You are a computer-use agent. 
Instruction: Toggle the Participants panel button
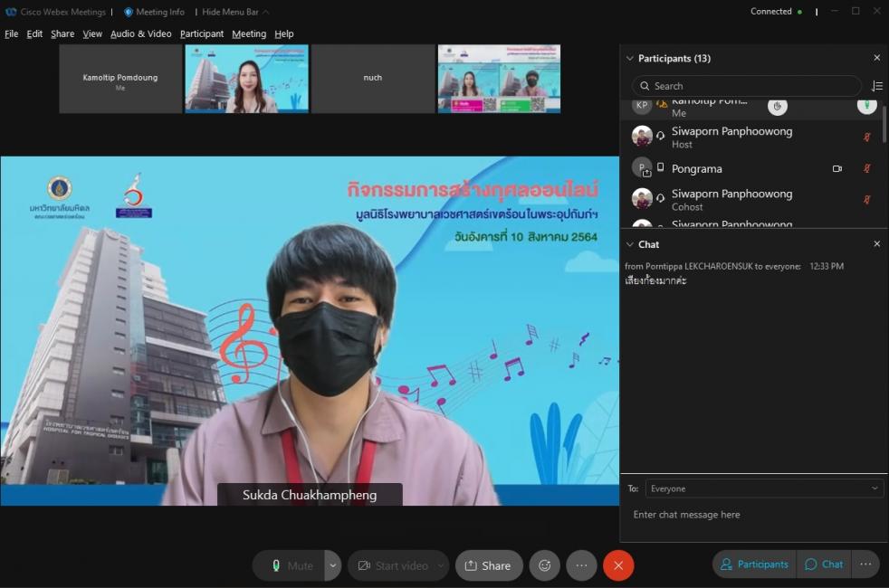tap(755, 564)
